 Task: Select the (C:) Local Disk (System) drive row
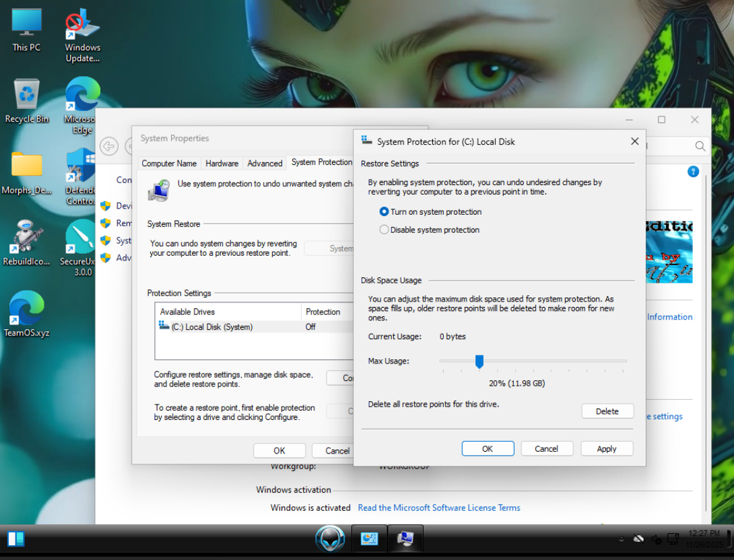211,327
